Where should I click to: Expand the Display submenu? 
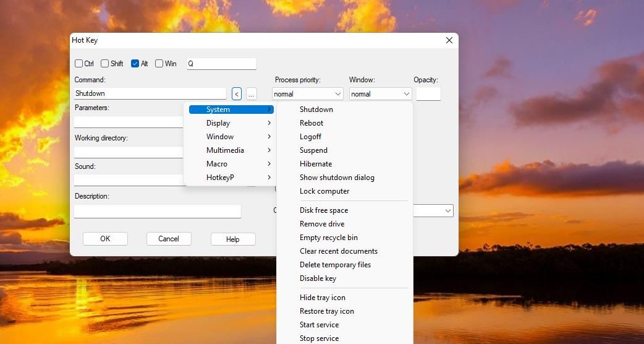230,123
